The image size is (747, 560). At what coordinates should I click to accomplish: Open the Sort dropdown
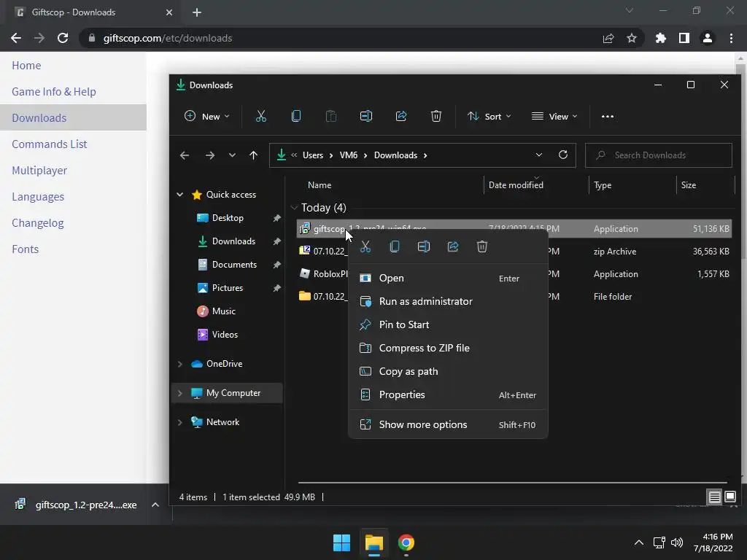(489, 116)
